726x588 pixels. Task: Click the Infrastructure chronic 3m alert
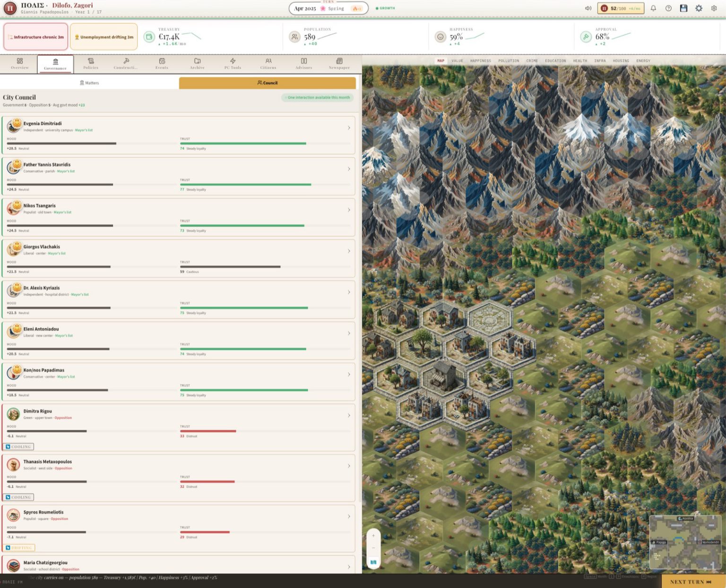pos(36,37)
